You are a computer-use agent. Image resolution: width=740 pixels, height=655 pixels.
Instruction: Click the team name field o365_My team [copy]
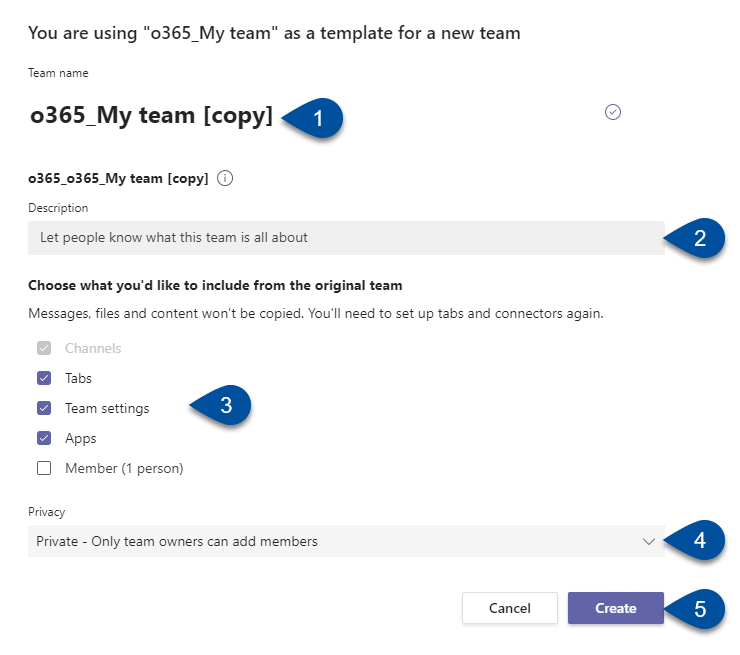151,115
